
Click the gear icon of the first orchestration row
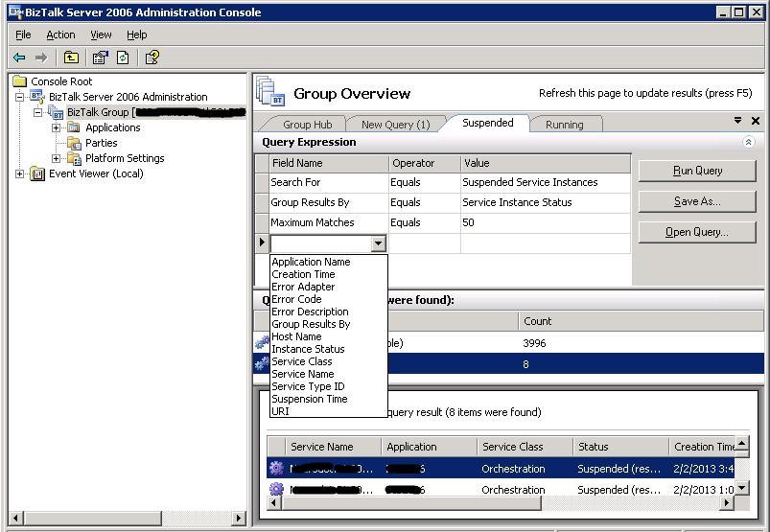pos(276,468)
